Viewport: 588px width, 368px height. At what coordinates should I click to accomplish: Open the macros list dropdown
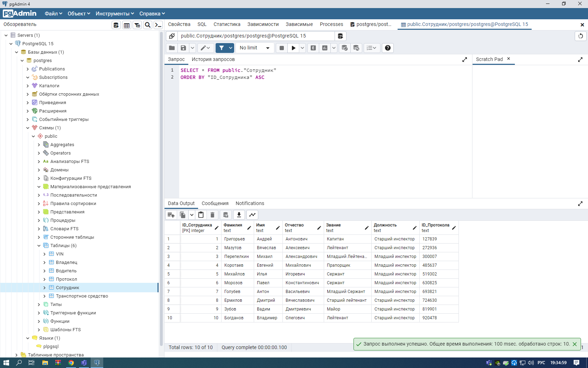(371, 48)
